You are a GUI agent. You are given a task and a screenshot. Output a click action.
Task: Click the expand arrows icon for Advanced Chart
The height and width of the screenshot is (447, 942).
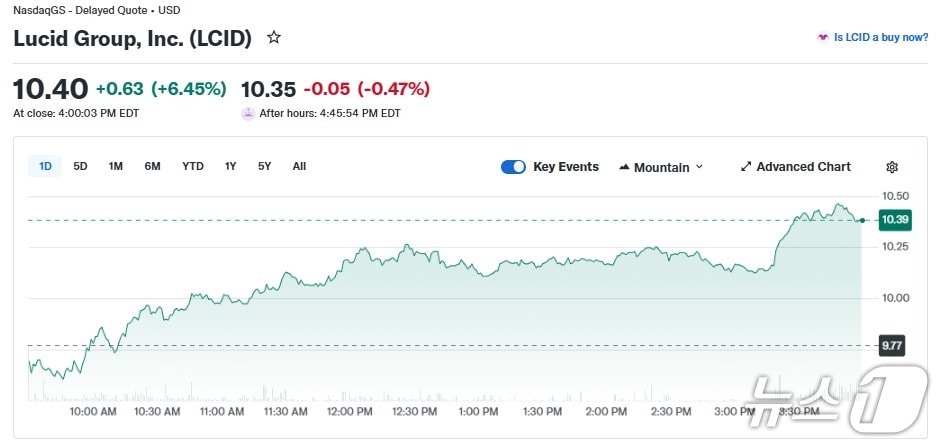745,167
